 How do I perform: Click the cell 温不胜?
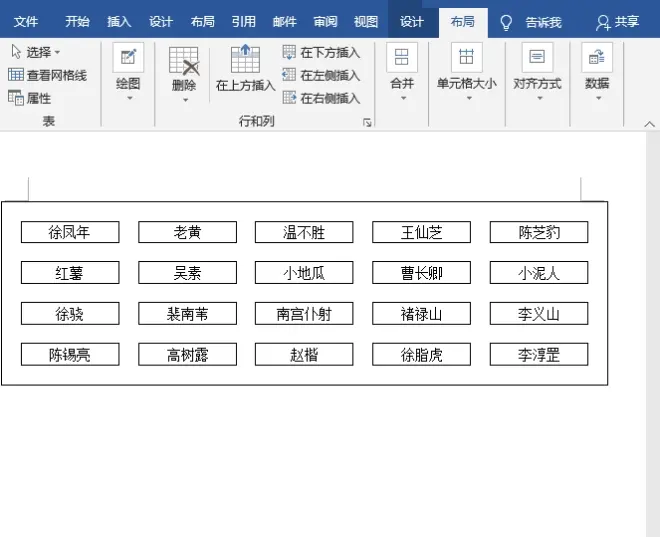[304, 232]
